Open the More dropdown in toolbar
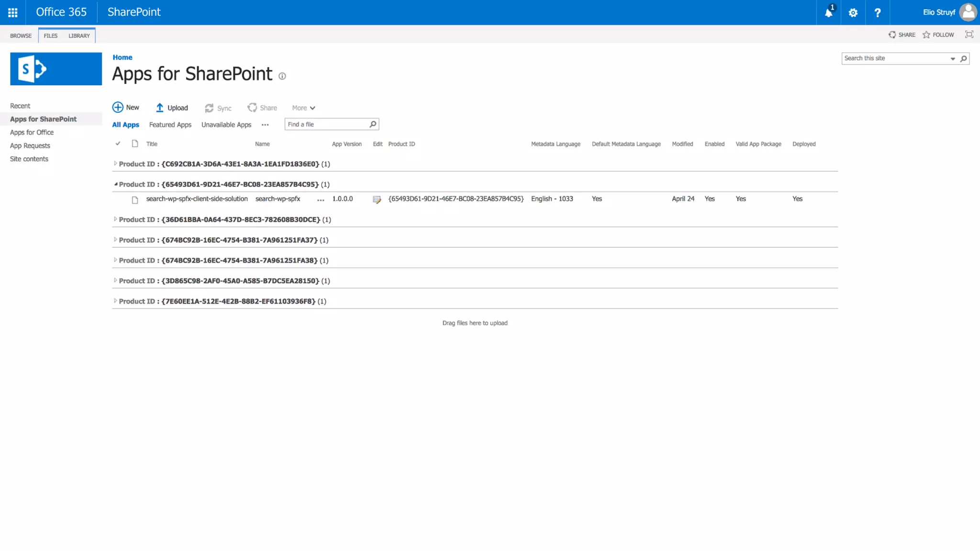This screenshot has width=980, height=551. [x=303, y=108]
